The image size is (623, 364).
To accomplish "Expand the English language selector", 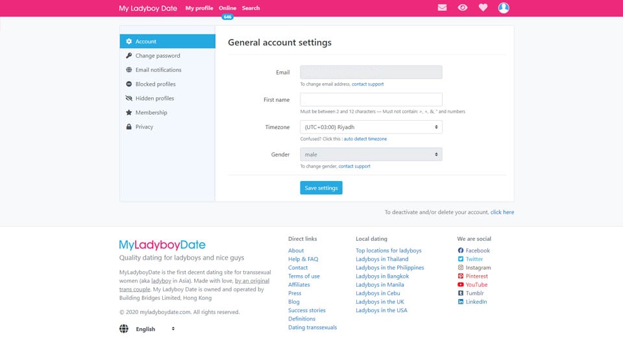I will tap(156, 329).
